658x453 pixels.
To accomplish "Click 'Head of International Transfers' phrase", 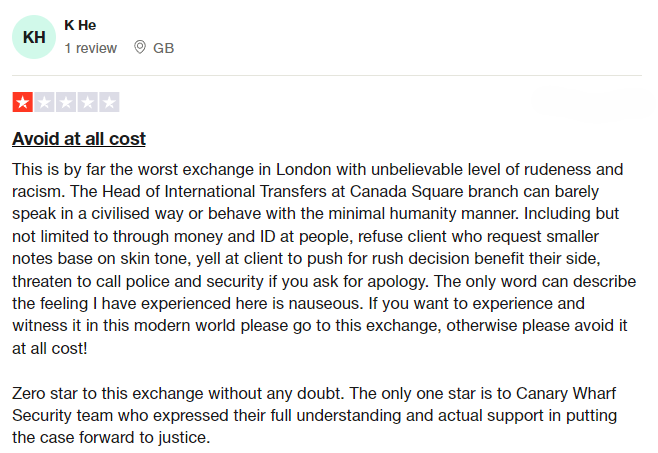I will tap(214, 191).
